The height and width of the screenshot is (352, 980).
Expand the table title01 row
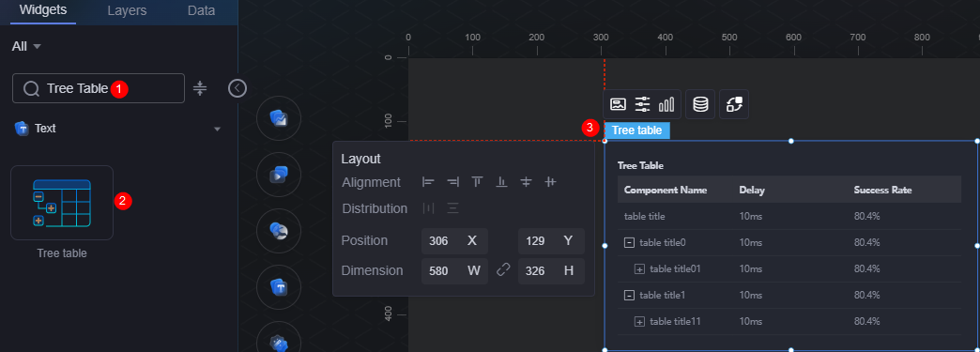coord(639,268)
